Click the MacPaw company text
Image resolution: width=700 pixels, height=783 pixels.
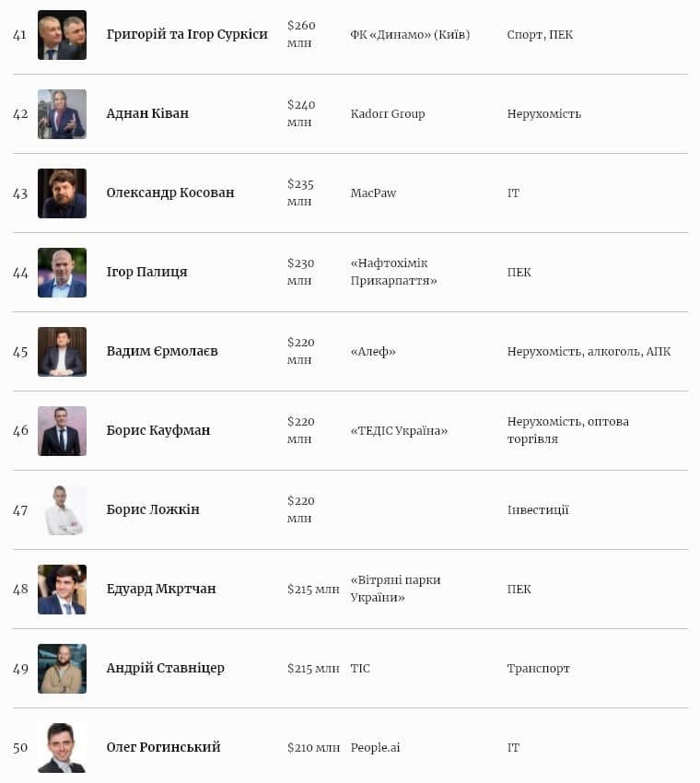coord(373,193)
